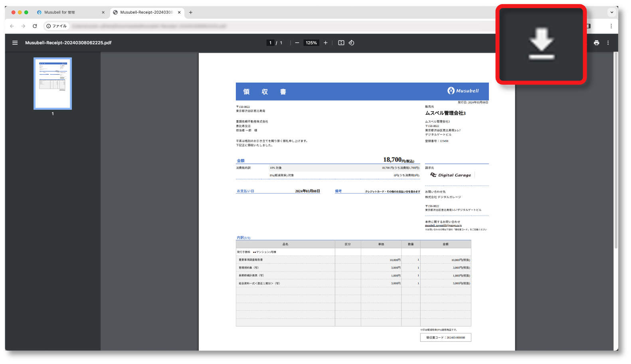
Task: Close the "Musubell for 管理" tab
Action: (103, 12)
